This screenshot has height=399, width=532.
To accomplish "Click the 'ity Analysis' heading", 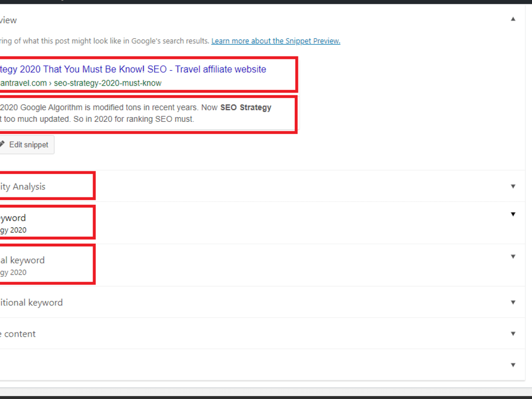I will point(23,187).
